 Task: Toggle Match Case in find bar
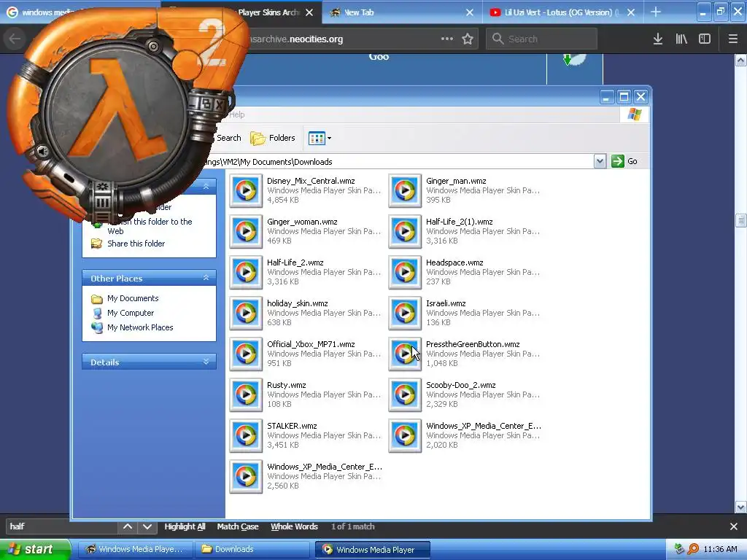238,526
